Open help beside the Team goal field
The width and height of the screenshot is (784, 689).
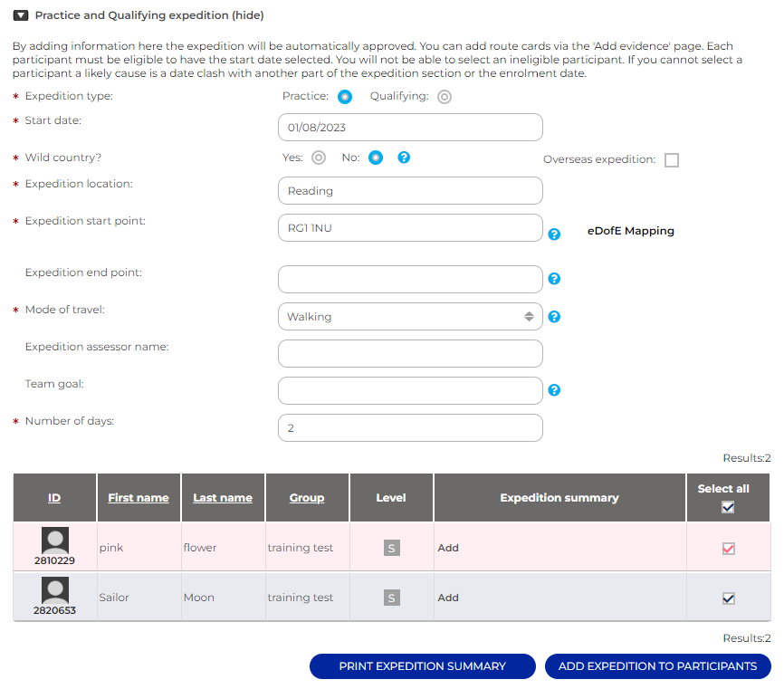pos(554,389)
